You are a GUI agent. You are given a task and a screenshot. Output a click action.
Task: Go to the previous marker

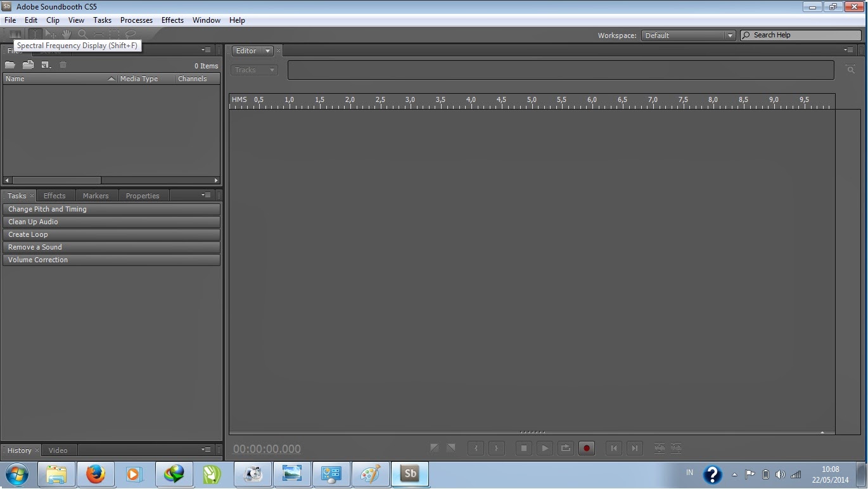coord(613,448)
